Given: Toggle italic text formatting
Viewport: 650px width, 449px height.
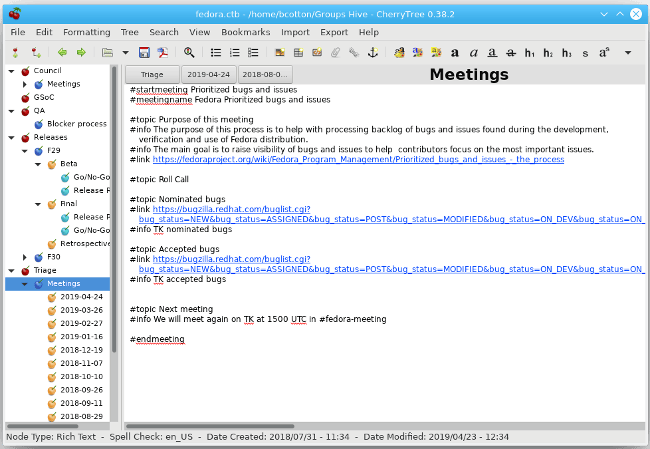Looking at the screenshot, I should tap(474, 52).
